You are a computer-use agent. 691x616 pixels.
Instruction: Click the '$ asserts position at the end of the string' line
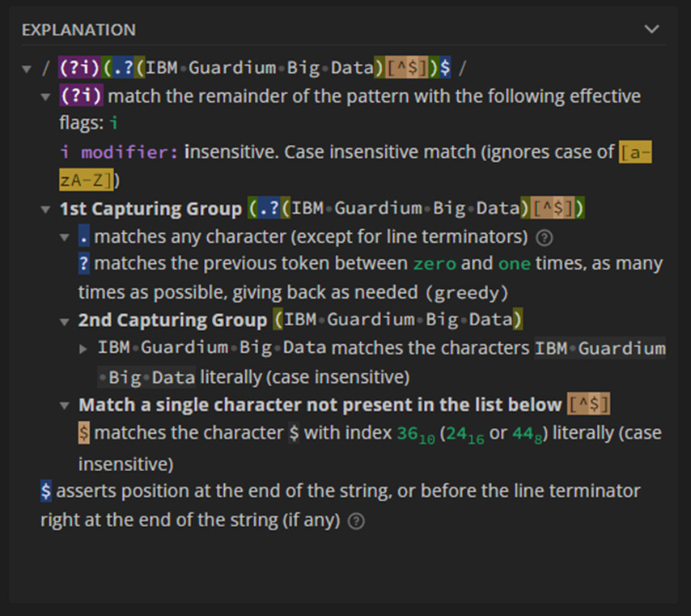340,505
